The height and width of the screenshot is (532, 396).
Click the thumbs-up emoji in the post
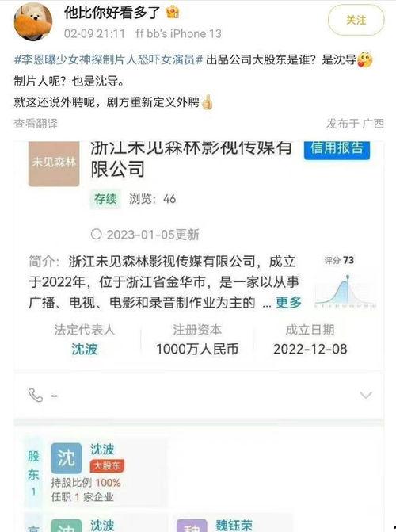click(x=207, y=102)
